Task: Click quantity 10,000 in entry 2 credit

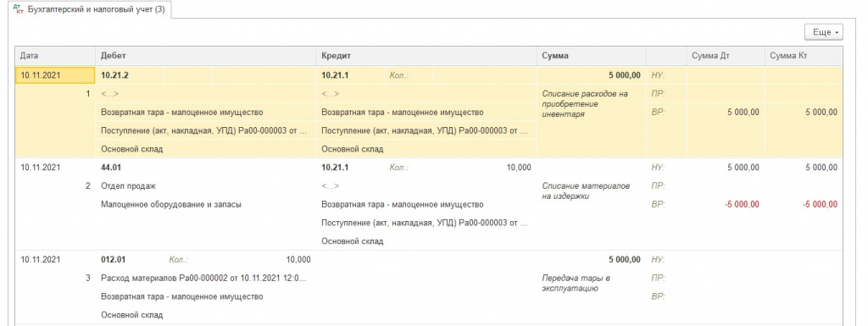Action: point(519,168)
